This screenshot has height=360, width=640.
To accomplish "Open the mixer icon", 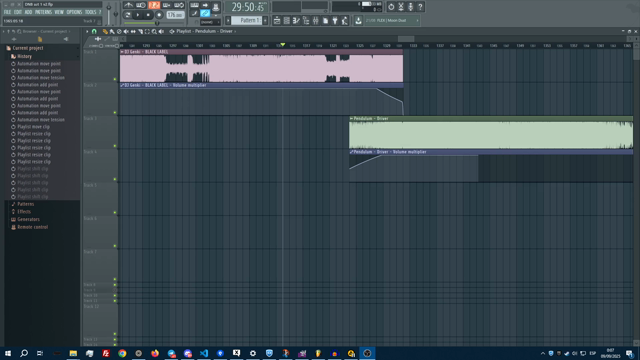I will 316,20.
